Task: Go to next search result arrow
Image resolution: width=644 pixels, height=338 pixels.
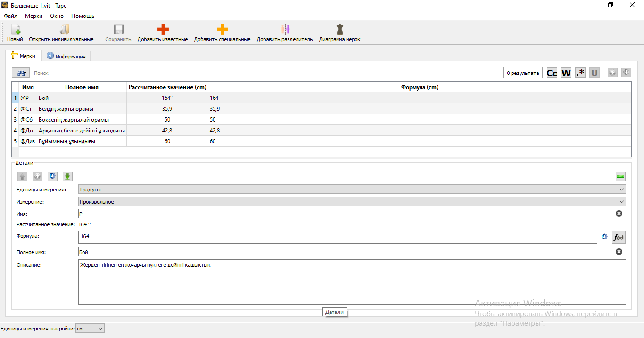Action: click(626, 73)
